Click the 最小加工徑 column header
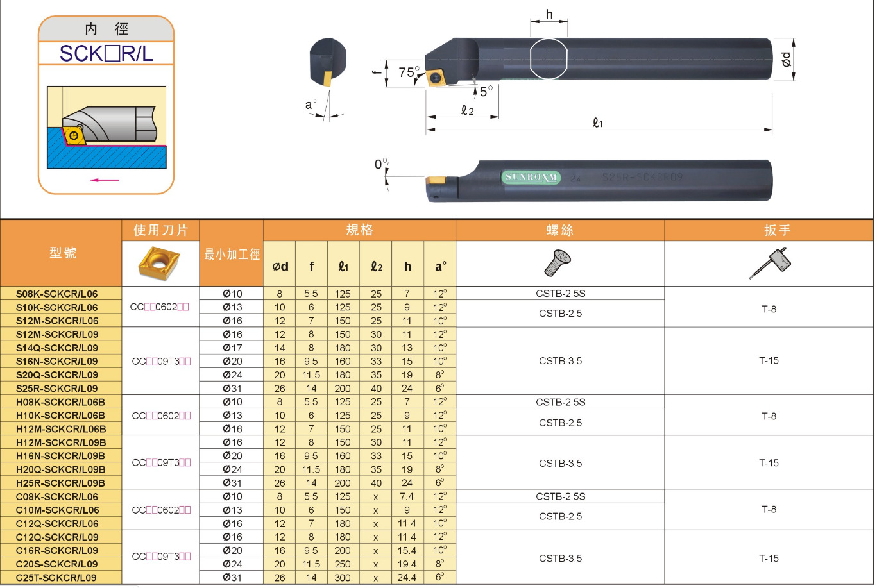Image resolution: width=877 pixels, height=588 pixels. click(231, 254)
